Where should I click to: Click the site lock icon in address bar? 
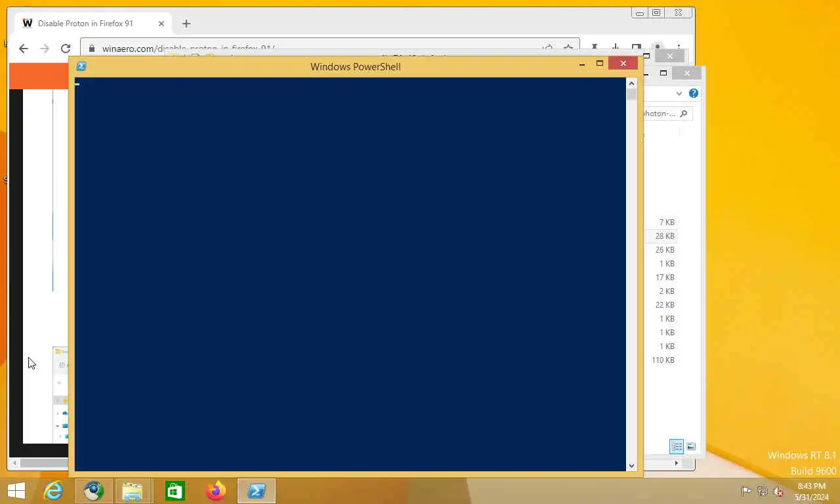click(x=91, y=49)
